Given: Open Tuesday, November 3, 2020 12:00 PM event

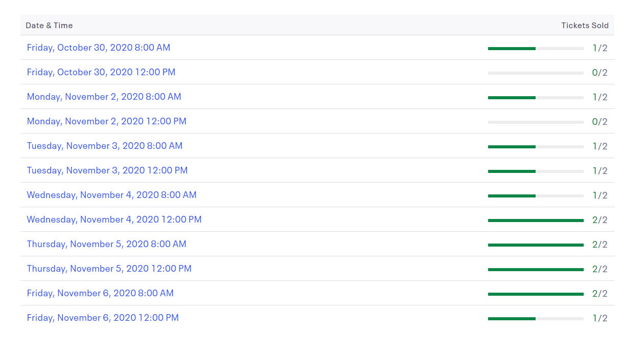Looking at the screenshot, I should [107, 170].
